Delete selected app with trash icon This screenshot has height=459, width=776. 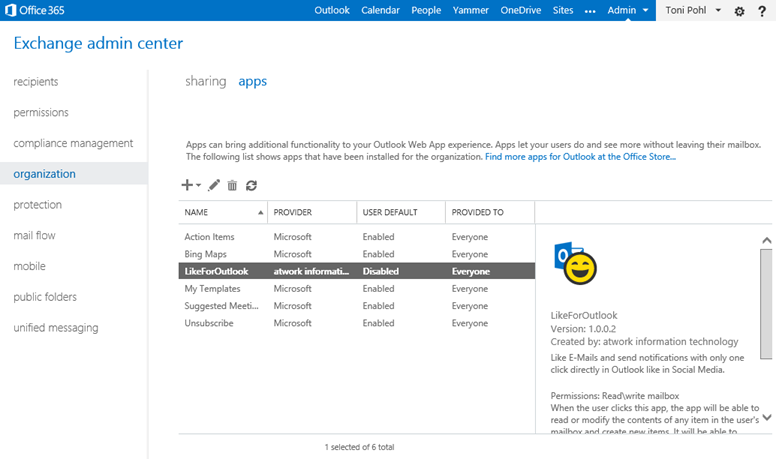pos(232,185)
